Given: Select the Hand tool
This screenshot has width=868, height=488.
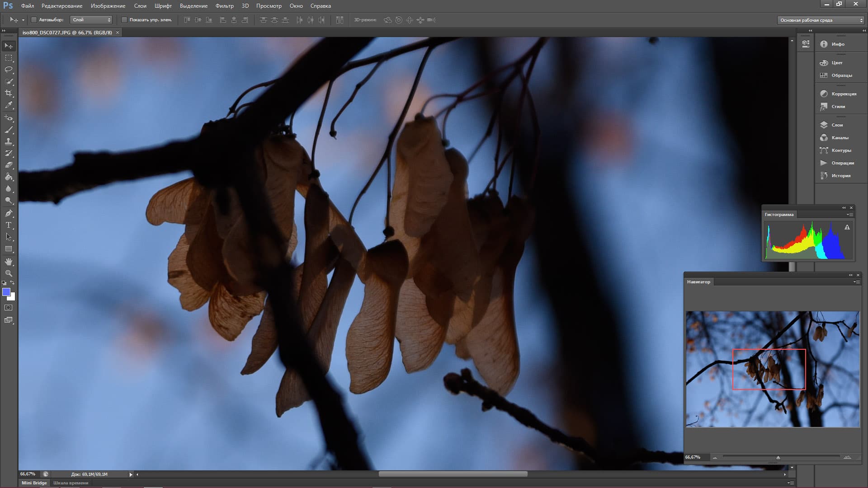Looking at the screenshot, I should point(9,262).
